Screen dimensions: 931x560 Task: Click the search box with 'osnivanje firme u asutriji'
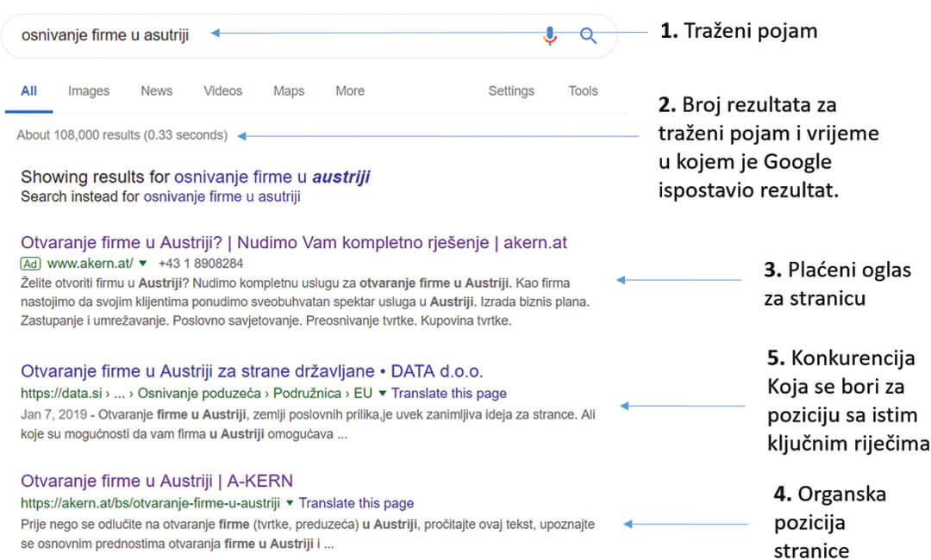click(309, 35)
